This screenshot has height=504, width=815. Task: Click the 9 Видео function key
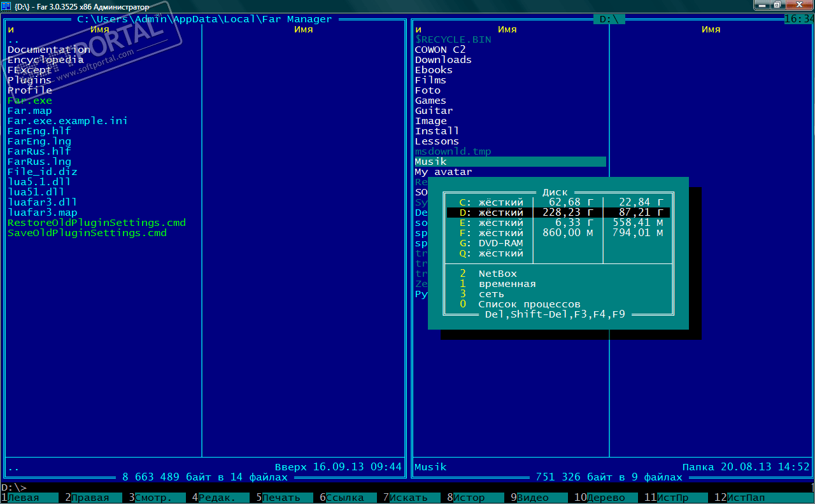coord(539,498)
